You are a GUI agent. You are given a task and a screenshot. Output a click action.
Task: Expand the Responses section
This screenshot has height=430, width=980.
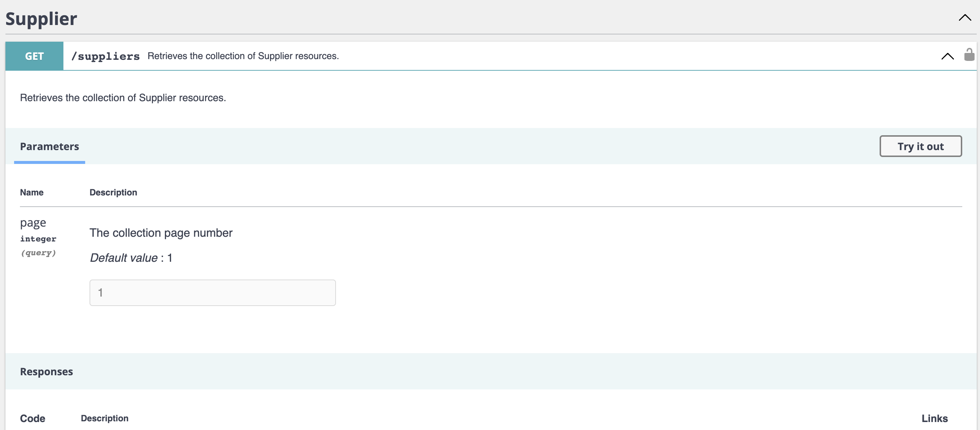coord(46,371)
